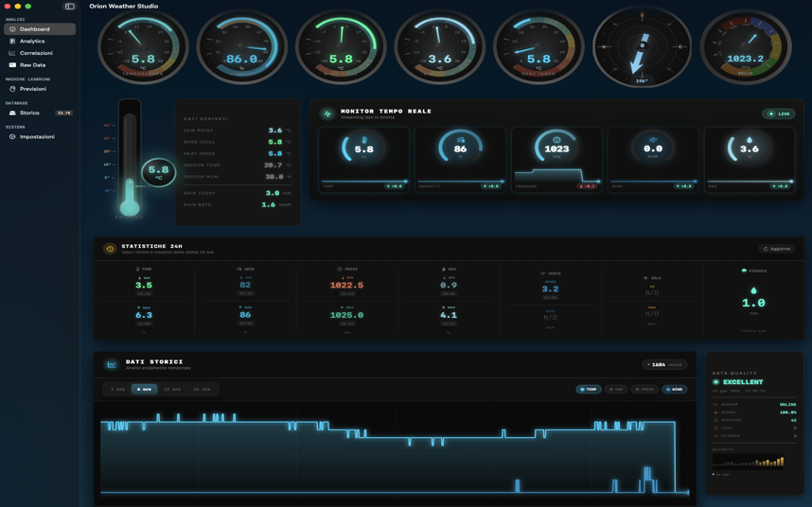Select the 1 ora time range
The width and height of the screenshot is (812, 507).
(x=117, y=389)
